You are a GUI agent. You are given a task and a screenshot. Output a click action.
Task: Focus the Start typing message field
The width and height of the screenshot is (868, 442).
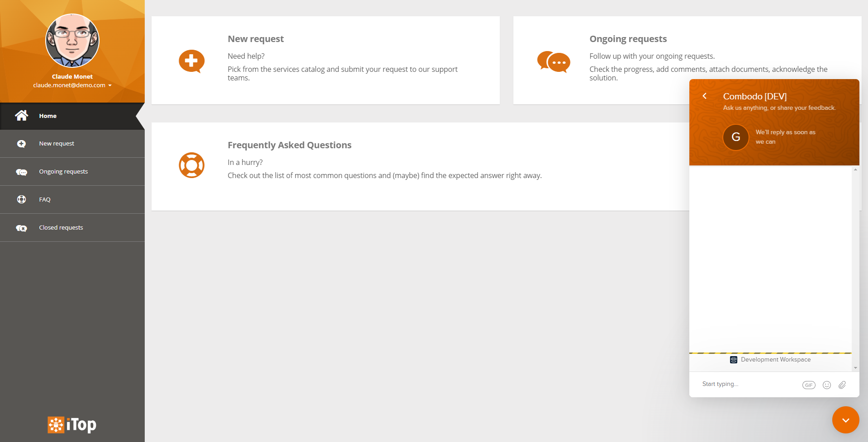coord(746,384)
